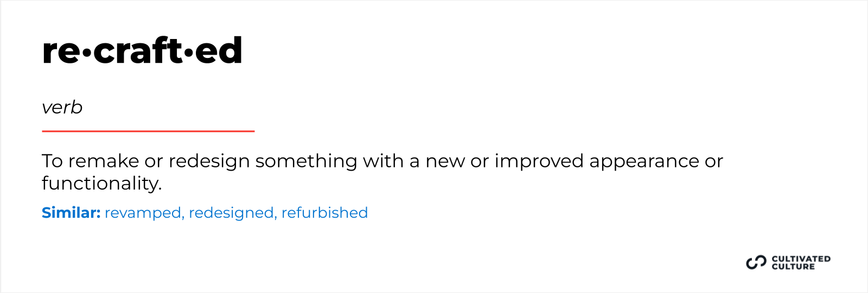Click the Cultivated Culture brand name text
The image size is (868, 293).
tap(801, 263)
